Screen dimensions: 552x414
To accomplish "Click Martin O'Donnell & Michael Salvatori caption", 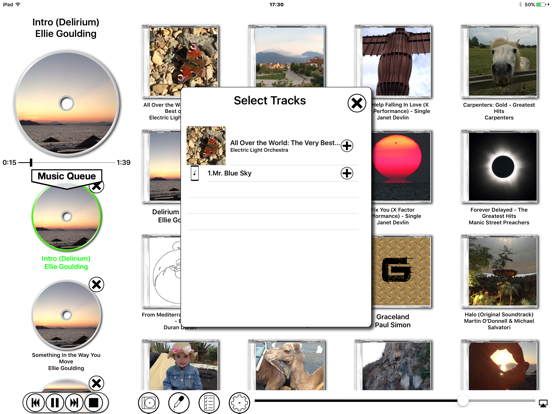I will point(499,324).
